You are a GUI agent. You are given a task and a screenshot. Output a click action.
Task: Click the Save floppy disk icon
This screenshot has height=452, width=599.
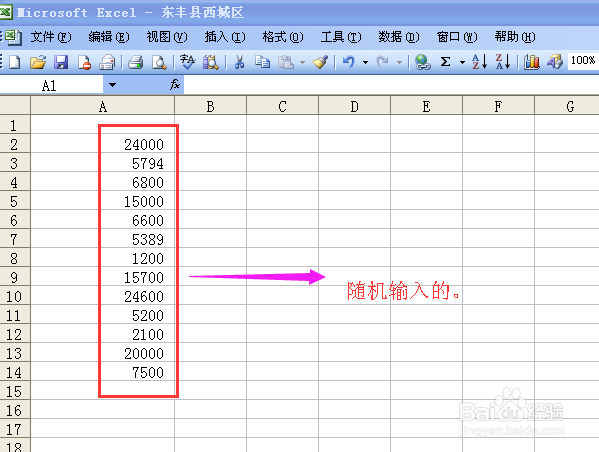click(x=61, y=62)
